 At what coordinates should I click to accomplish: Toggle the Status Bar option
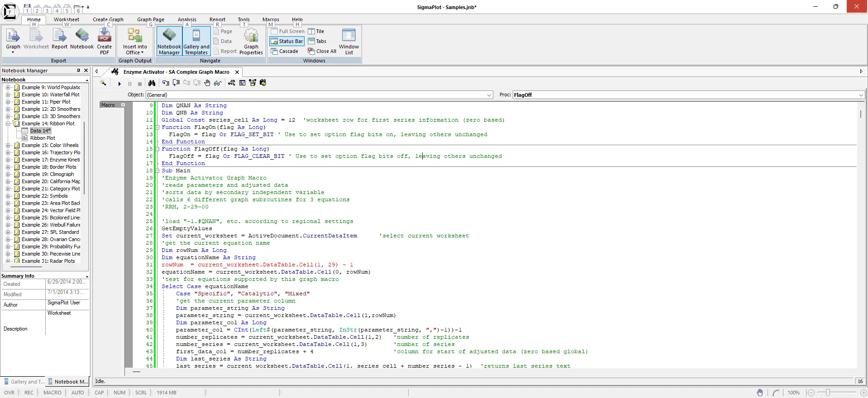click(286, 41)
